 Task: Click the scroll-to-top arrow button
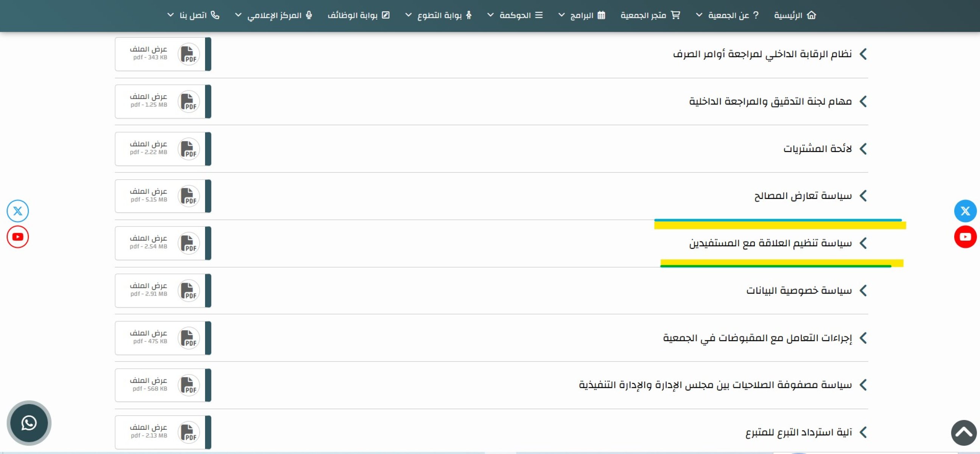(963, 432)
